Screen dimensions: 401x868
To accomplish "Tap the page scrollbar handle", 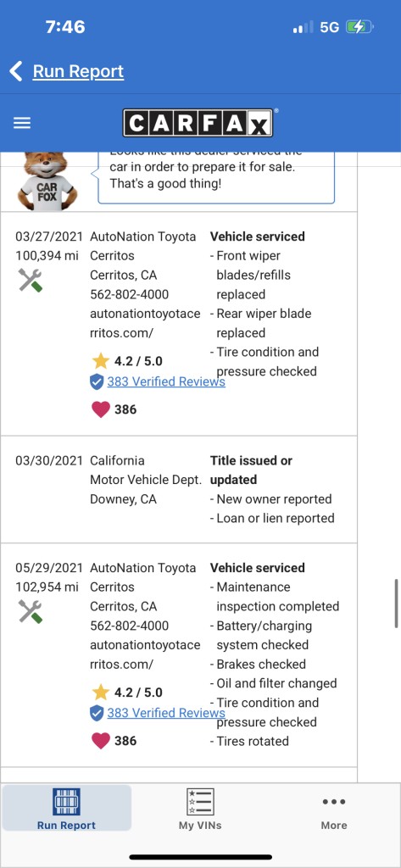I will point(396,604).
